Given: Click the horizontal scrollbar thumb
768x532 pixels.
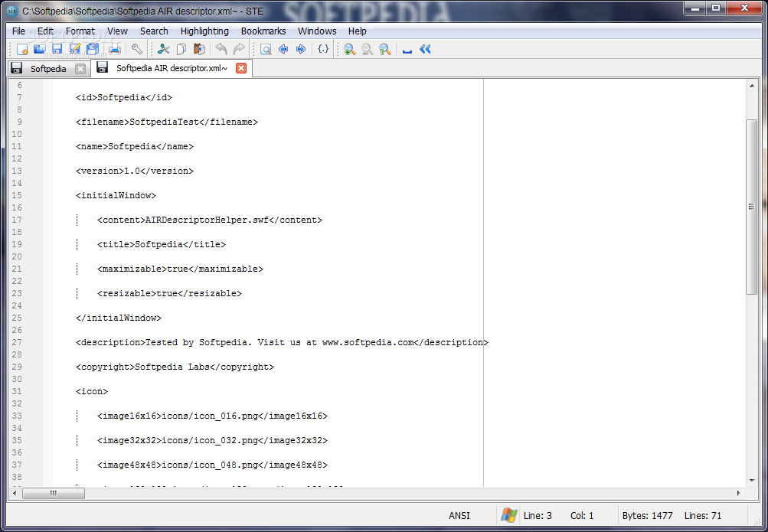Looking at the screenshot, I should (x=54, y=493).
